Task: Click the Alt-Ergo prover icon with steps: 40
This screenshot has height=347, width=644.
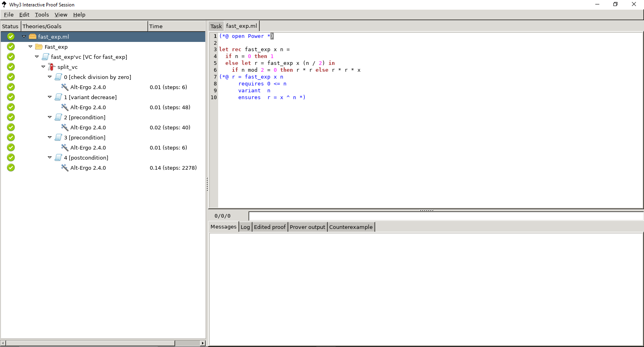Action: [x=65, y=127]
